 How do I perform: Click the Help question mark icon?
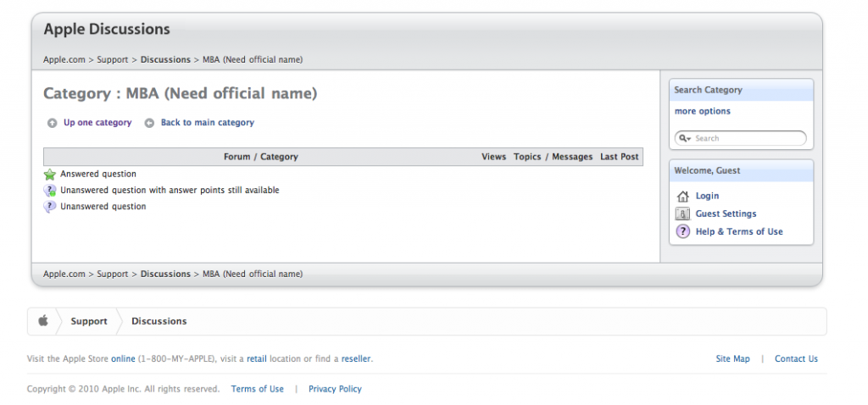click(683, 232)
